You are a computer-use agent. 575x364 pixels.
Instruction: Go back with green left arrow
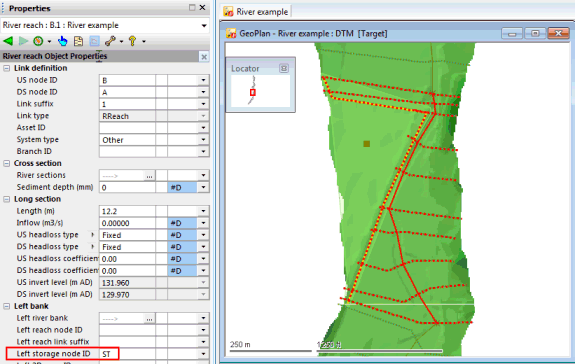point(8,41)
